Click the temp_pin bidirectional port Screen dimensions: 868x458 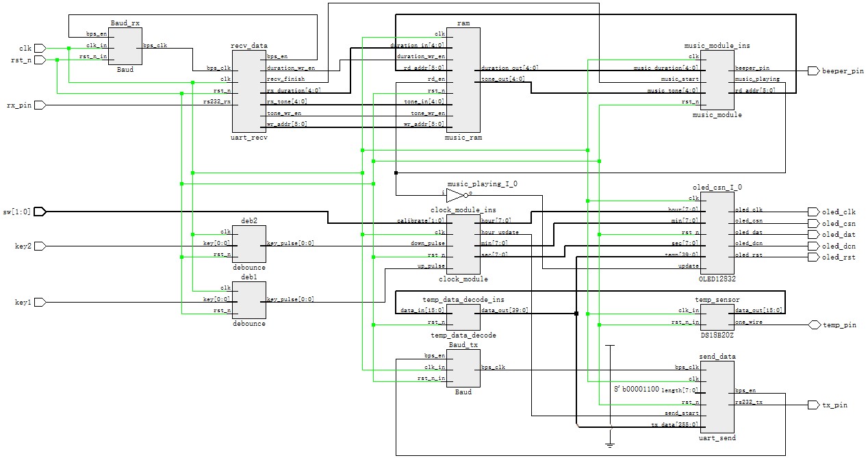coord(813,325)
